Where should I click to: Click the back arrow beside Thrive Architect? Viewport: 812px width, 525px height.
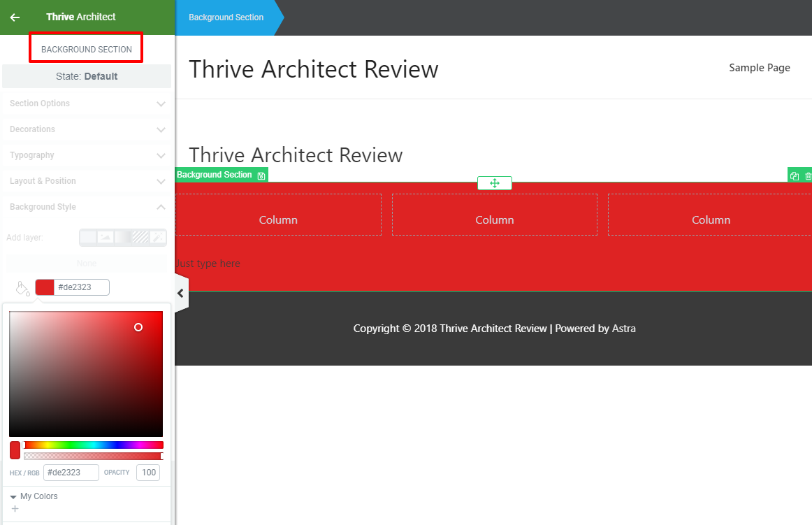[15, 17]
